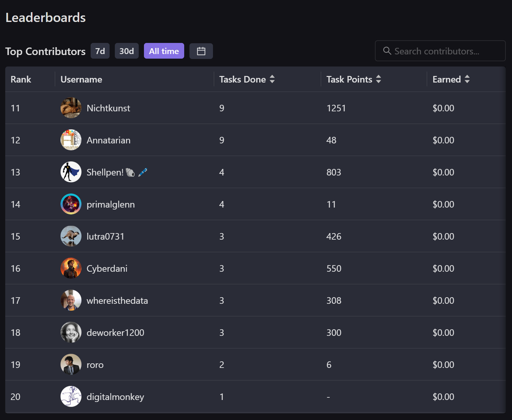Viewport: 512px width, 420px height.
Task: Click deworker1200's username
Action: coord(115,333)
